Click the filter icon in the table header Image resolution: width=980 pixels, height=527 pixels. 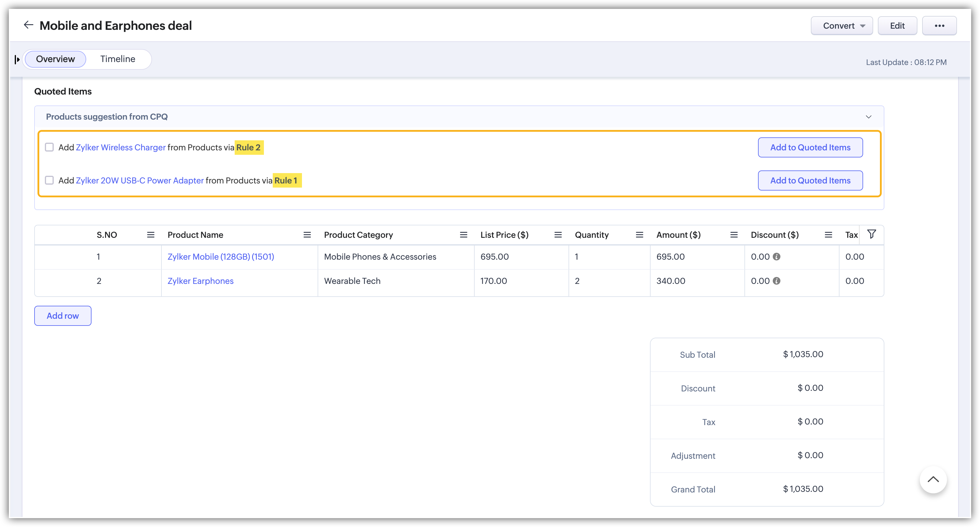pos(872,234)
